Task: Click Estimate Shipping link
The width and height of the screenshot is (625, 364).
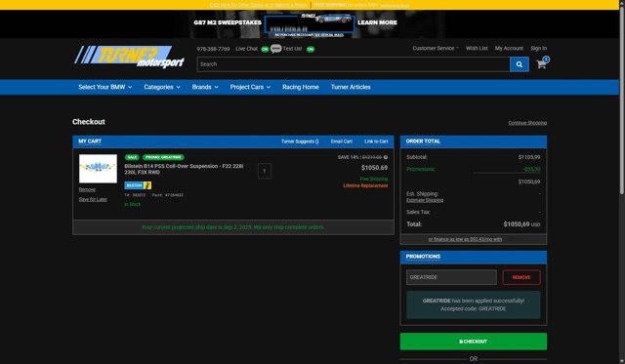Action: pyautogui.click(x=425, y=200)
